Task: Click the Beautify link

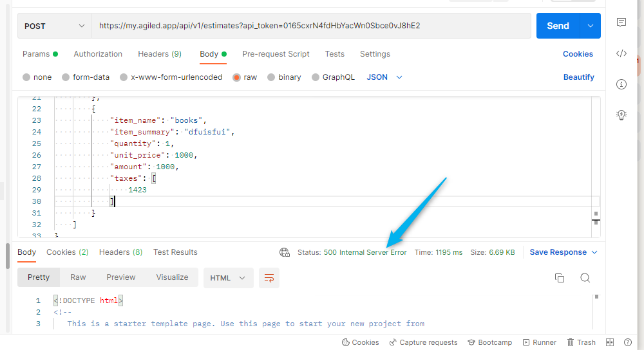Action: click(x=579, y=77)
